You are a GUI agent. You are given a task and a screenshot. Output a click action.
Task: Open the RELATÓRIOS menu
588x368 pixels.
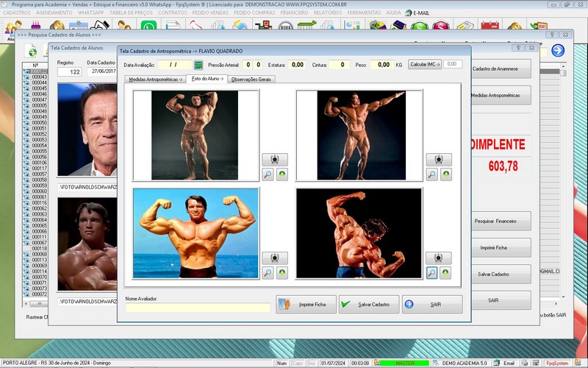(x=327, y=13)
